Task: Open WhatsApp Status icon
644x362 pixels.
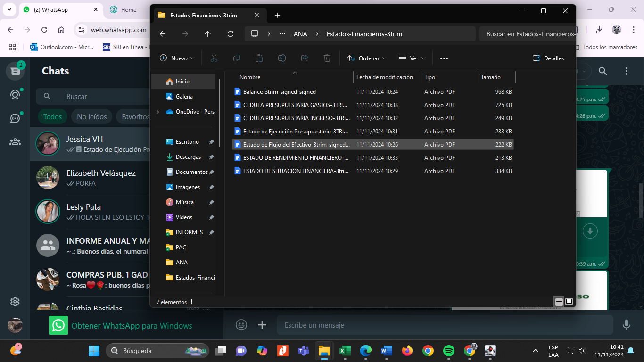Action: click(15, 95)
